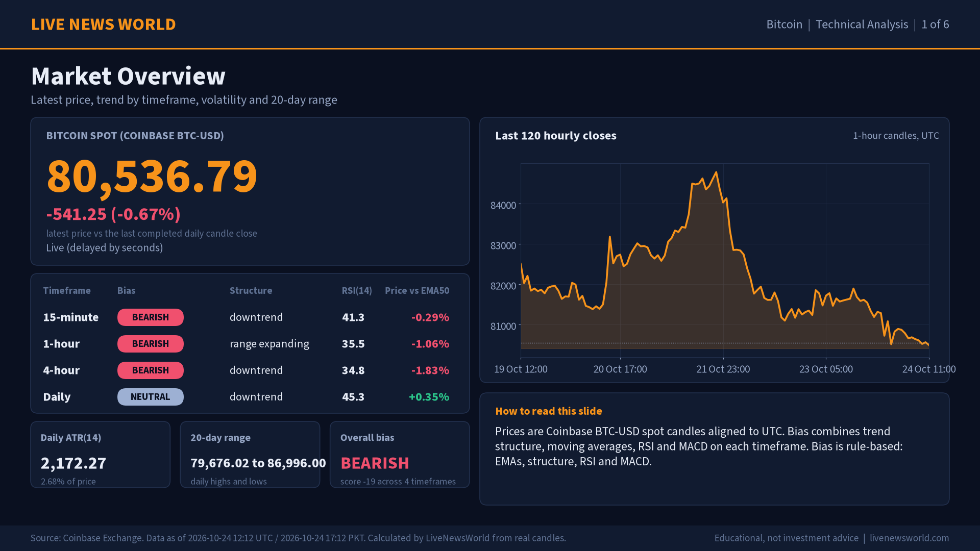Screen dimensions: 980x551
Task: Click the 21 Oct 23:00 x-axis label
Action: click(x=723, y=369)
